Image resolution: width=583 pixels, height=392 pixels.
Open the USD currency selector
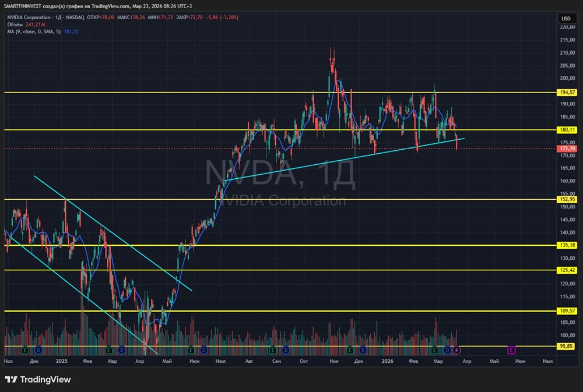point(566,18)
